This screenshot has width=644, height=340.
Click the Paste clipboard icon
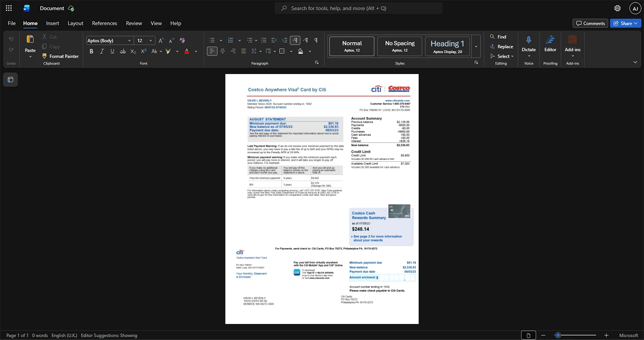point(30,40)
